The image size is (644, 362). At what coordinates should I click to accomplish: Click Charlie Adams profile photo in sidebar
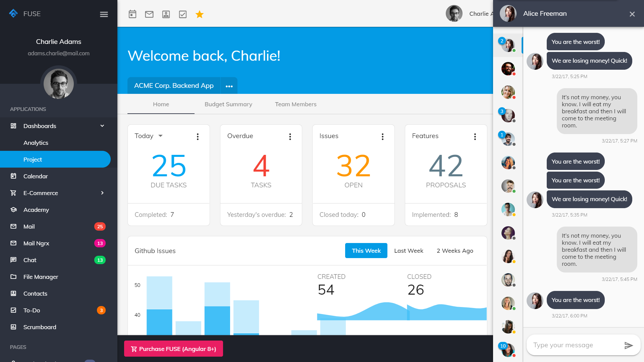click(59, 84)
